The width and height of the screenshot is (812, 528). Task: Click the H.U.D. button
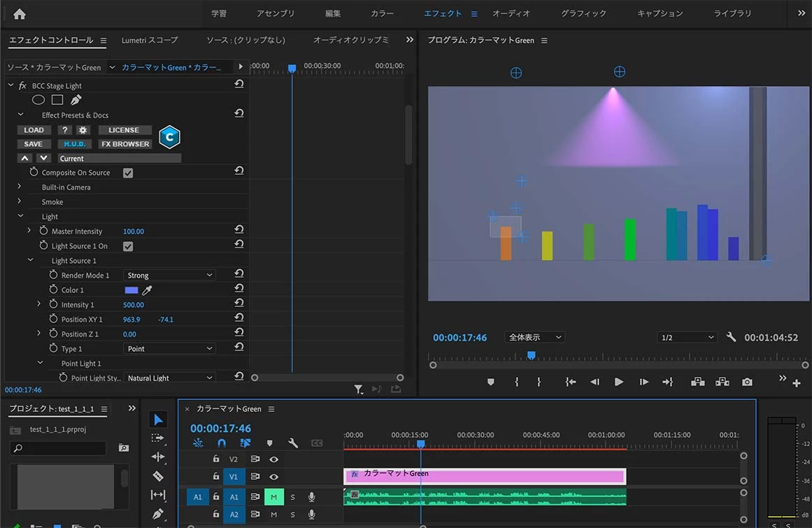click(x=75, y=144)
